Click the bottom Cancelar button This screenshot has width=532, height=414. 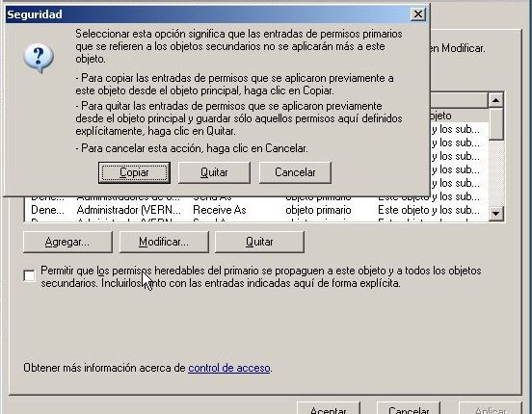(x=409, y=408)
